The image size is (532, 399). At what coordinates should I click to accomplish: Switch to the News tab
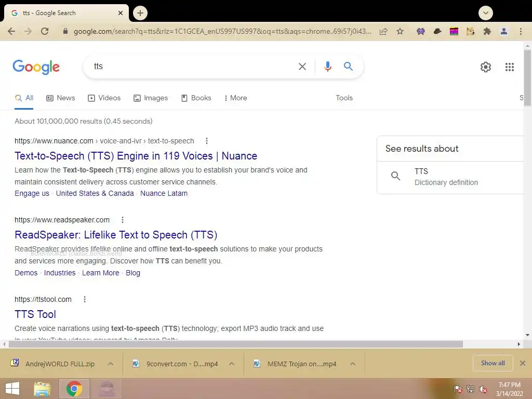tap(60, 98)
